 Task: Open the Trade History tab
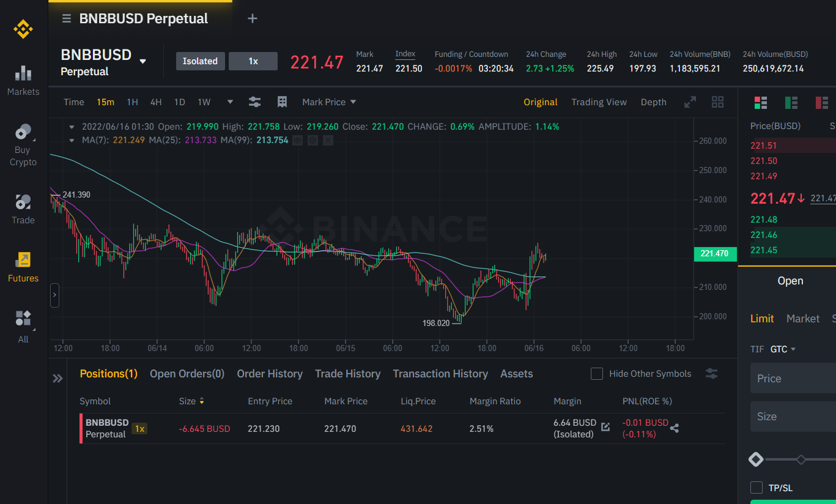(x=347, y=374)
